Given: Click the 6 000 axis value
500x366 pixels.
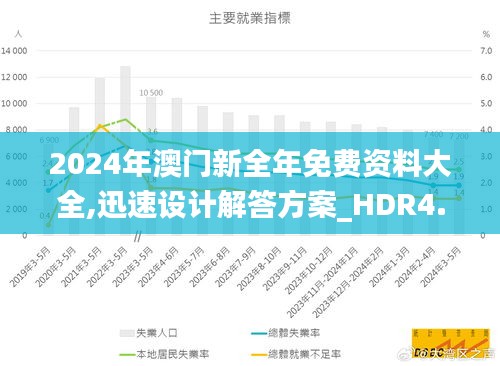Looking at the screenshot, I should pyautogui.click(x=16, y=156).
